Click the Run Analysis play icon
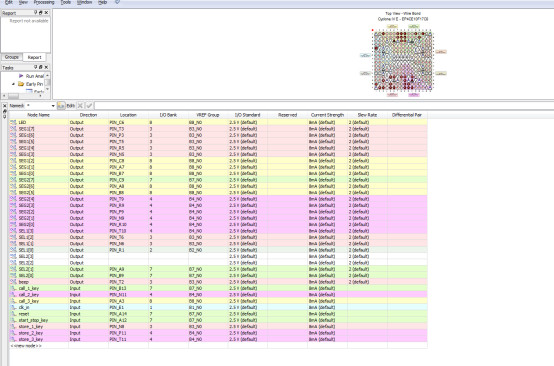 [x=21, y=76]
